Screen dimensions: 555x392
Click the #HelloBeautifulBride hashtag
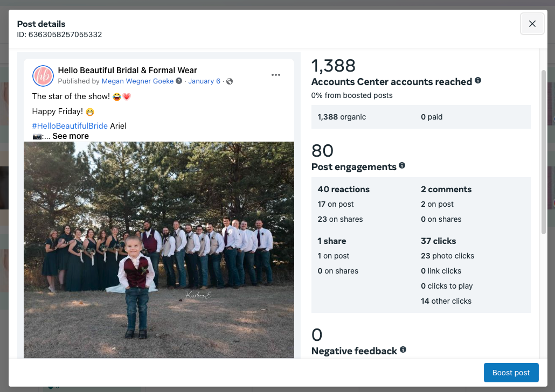(x=70, y=126)
